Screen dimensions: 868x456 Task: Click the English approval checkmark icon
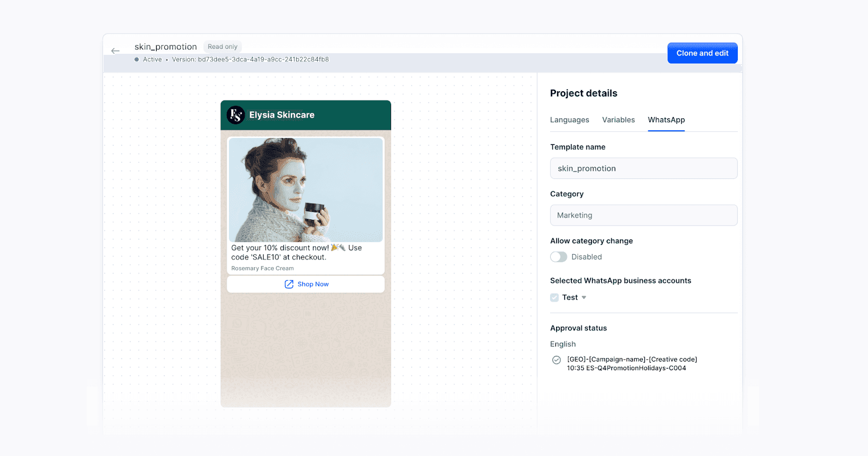click(556, 360)
